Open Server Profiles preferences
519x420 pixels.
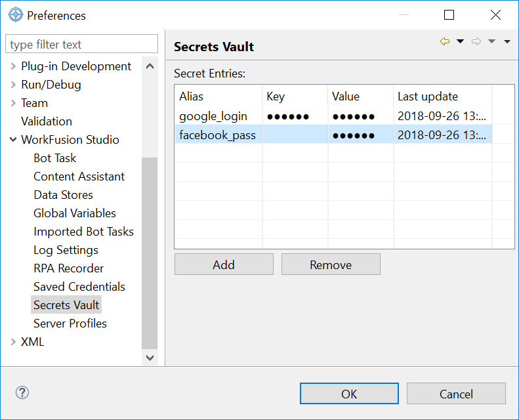(x=70, y=324)
